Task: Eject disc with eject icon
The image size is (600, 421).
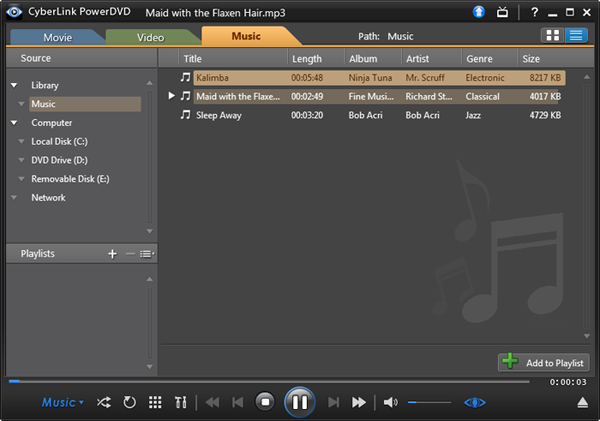Action: point(582,403)
